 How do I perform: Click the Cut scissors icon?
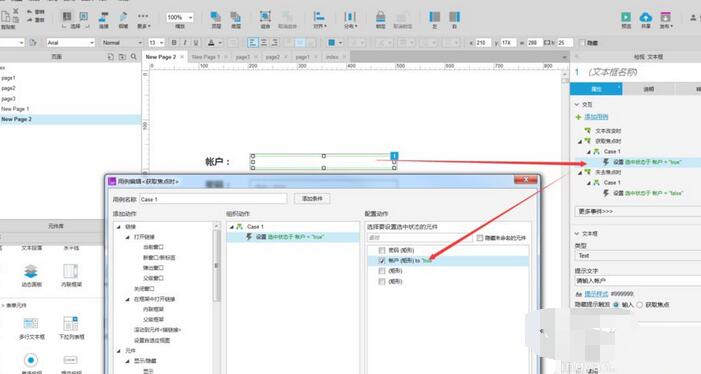click(x=16, y=11)
